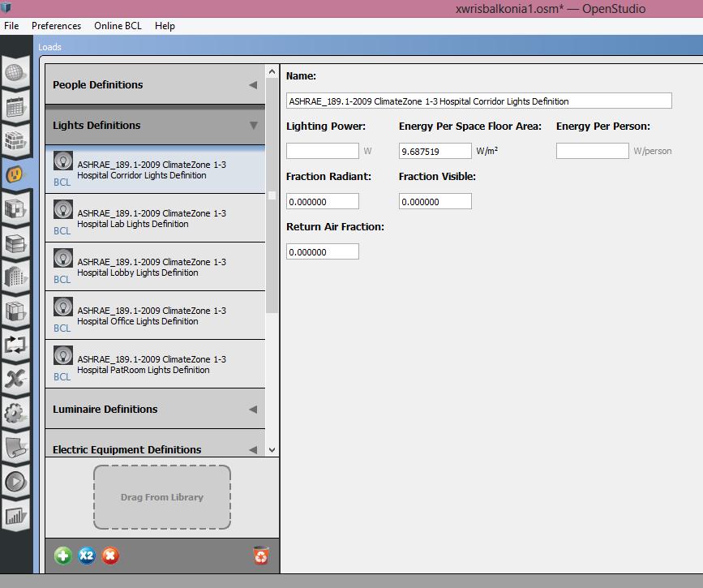Click the Energy Per Space Floor Area field
Image resolution: width=703 pixels, height=588 pixels.
click(435, 151)
